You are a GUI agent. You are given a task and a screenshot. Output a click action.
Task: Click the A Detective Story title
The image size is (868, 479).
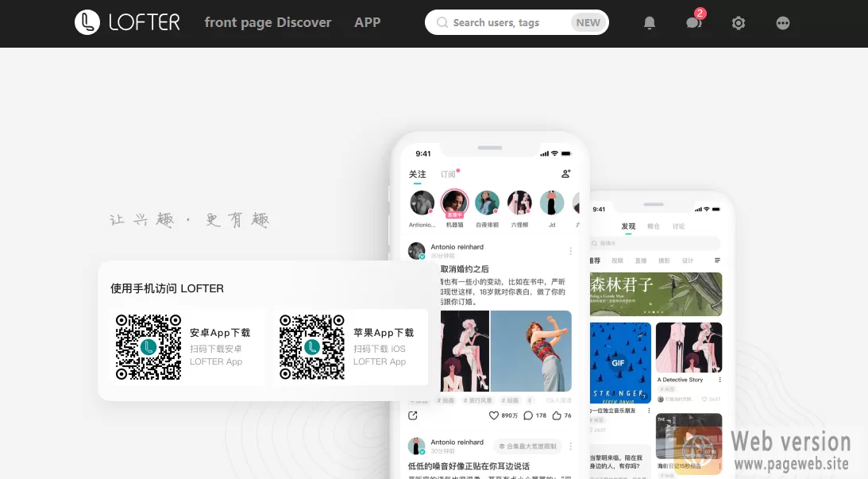[x=680, y=380]
